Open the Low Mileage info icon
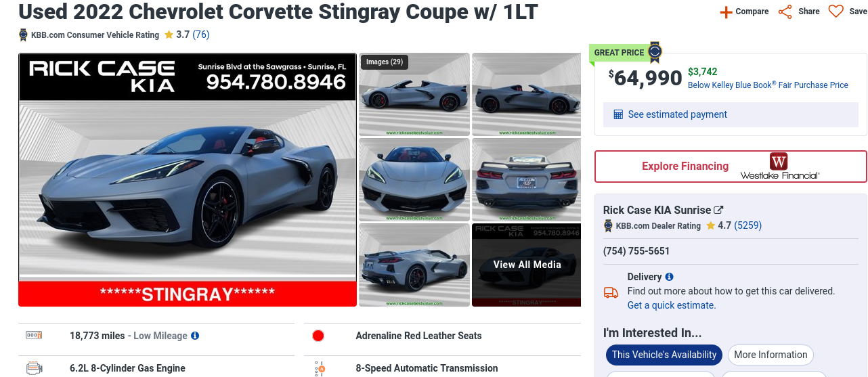868x377 pixels. 195,336
